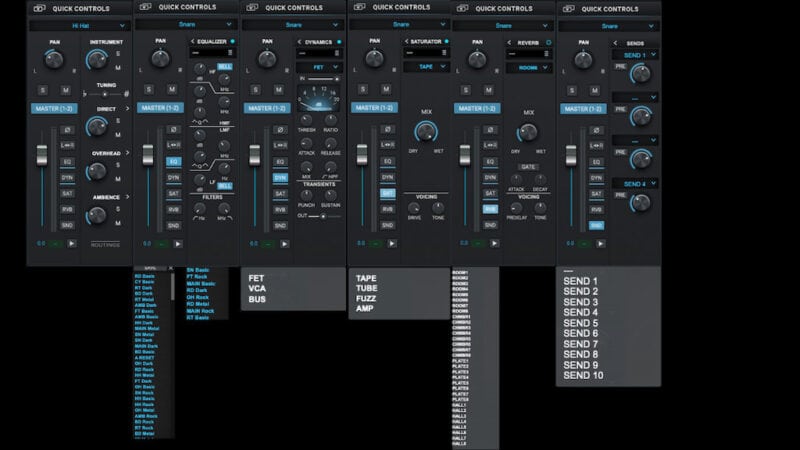The height and width of the screenshot is (450, 800).
Task: Toggle the HF BELL button in Equalizer
Action: [x=224, y=67]
